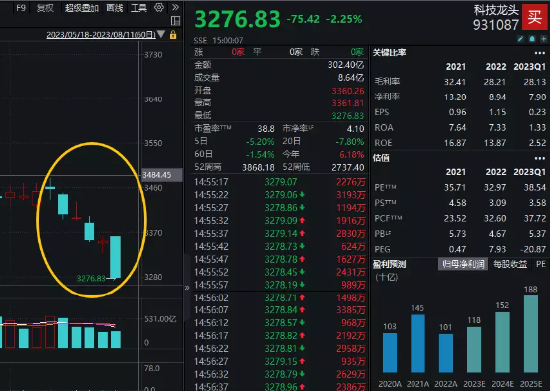This screenshot has height=392, width=550.
Task: Click the PEG 2023Q1 value -20.87
Action: pos(533,249)
